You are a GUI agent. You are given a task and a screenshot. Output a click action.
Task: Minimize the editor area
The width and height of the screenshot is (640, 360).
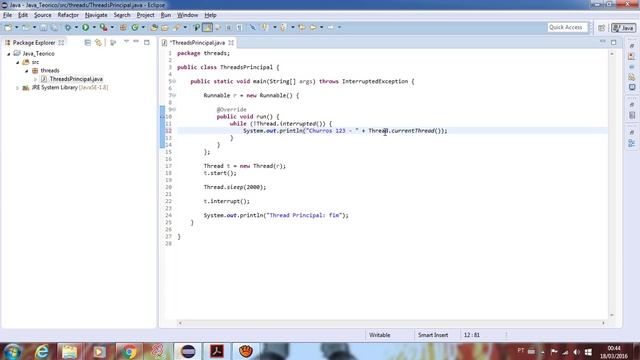(603, 42)
